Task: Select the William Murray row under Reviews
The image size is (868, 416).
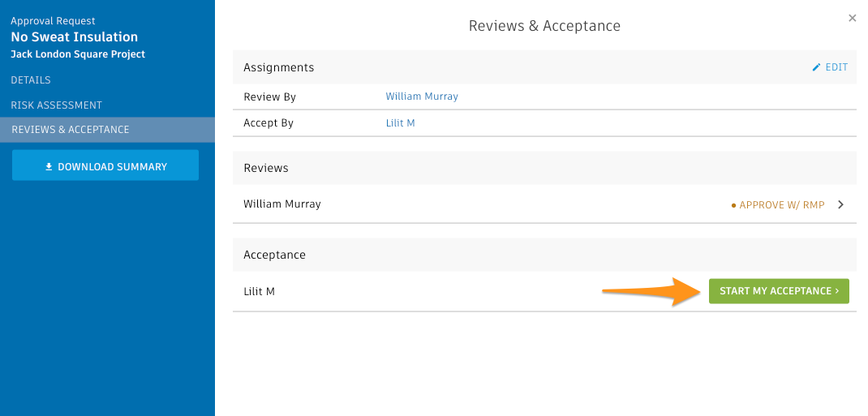Action: click(x=544, y=204)
